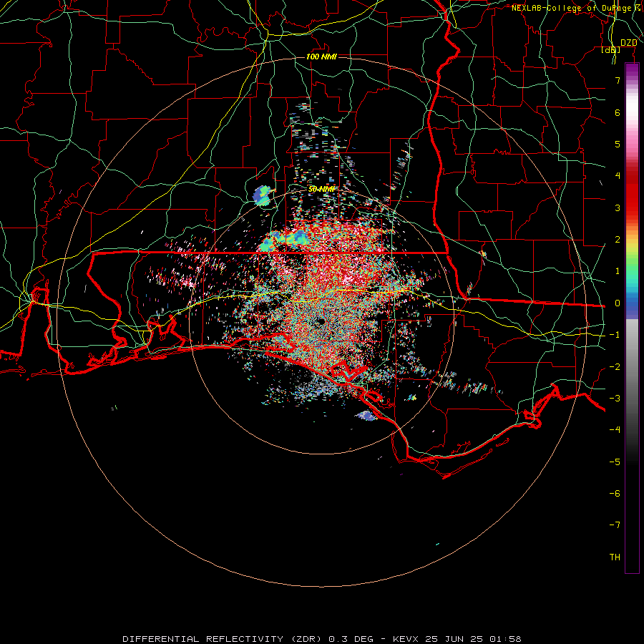Screen dimensions: 644x644
Task: Click the blue echo blob offshore south of the coast
Action: click(x=367, y=416)
